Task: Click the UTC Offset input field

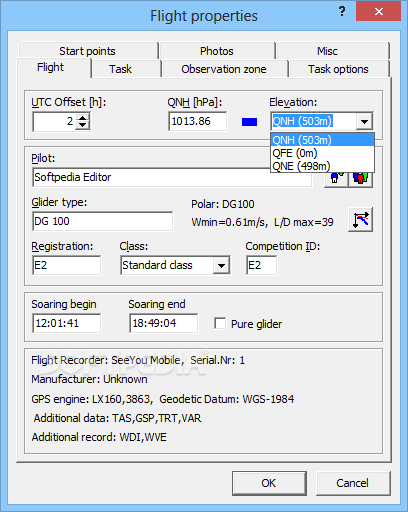Action: click(x=54, y=121)
